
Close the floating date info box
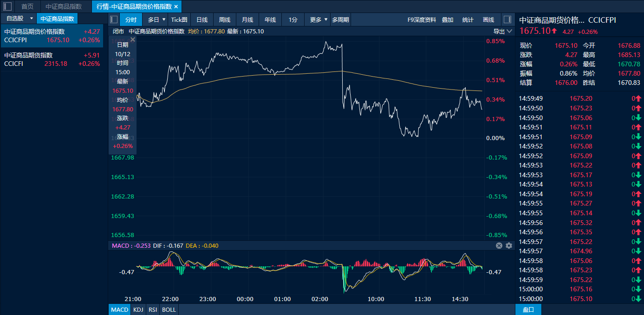coord(133,39)
